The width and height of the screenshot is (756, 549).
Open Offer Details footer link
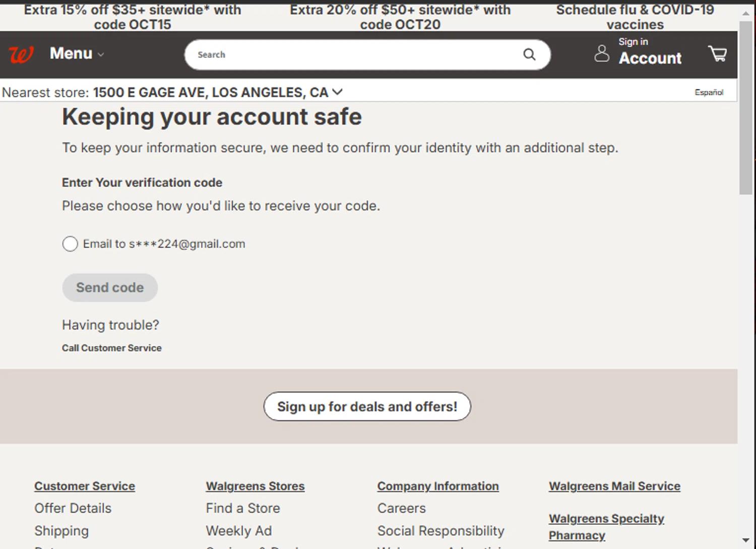[73, 508]
